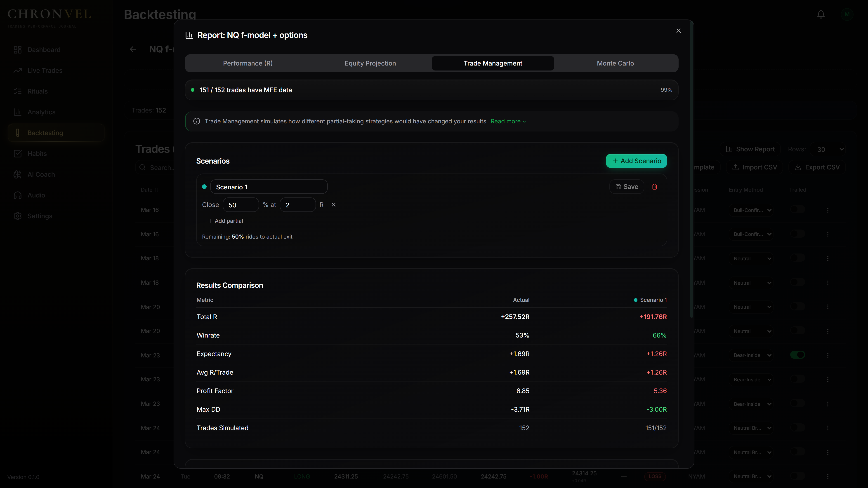Open Live Trades in the sidebar
868x488 pixels.
point(56,70)
